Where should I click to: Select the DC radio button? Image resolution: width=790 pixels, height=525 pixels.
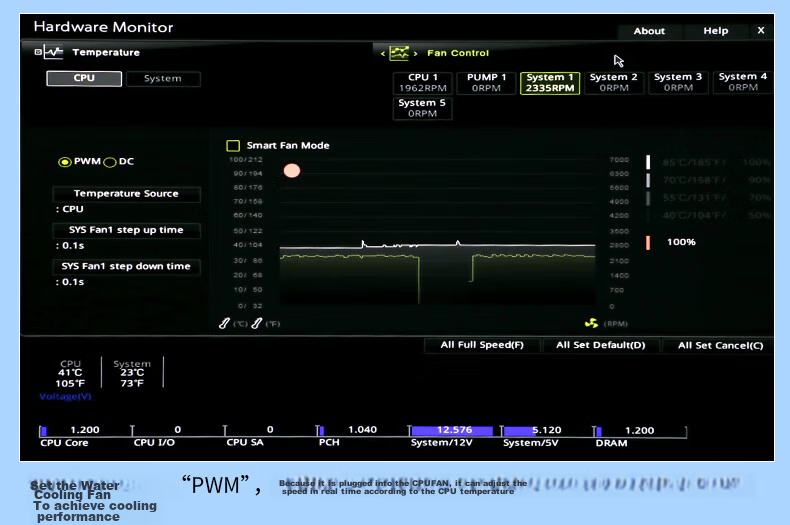[x=110, y=162]
